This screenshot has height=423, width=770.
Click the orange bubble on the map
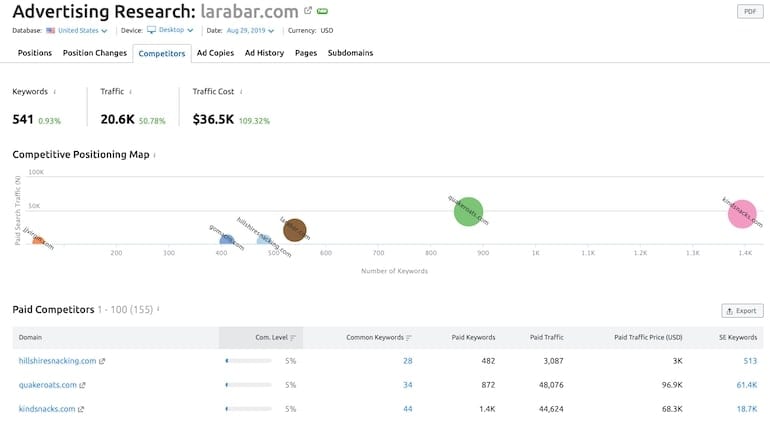(38, 241)
